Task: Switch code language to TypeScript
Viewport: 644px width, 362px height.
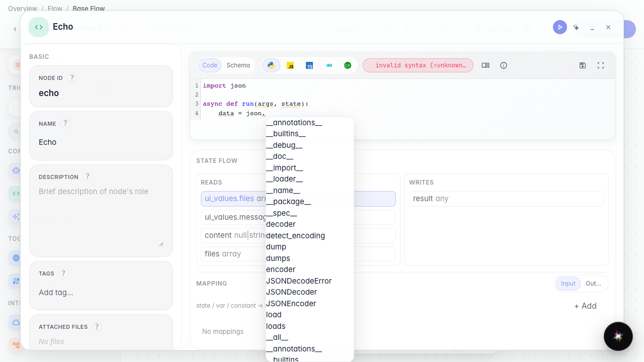Action: tap(309, 65)
